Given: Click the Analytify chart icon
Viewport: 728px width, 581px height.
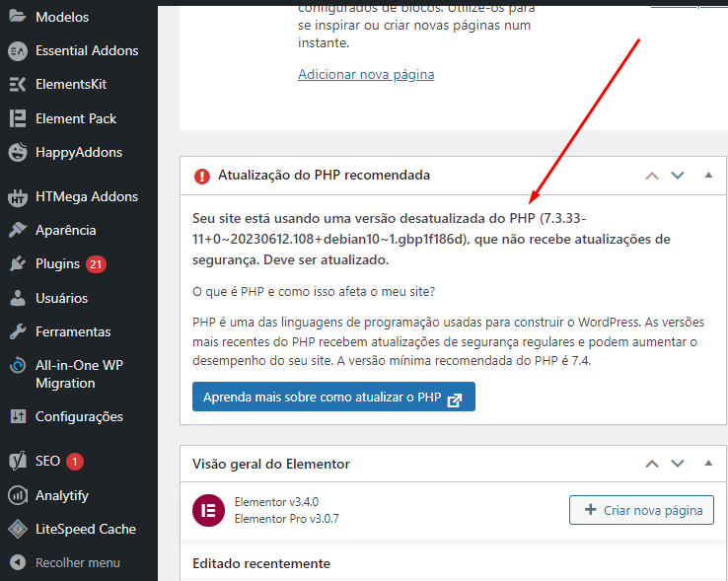Looking at the screenshot, I should 18,495.
